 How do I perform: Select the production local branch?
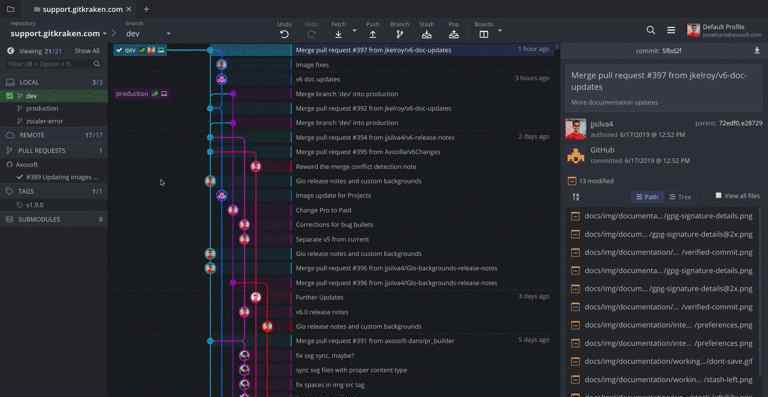pyautogui.click(x=54, y=108)
